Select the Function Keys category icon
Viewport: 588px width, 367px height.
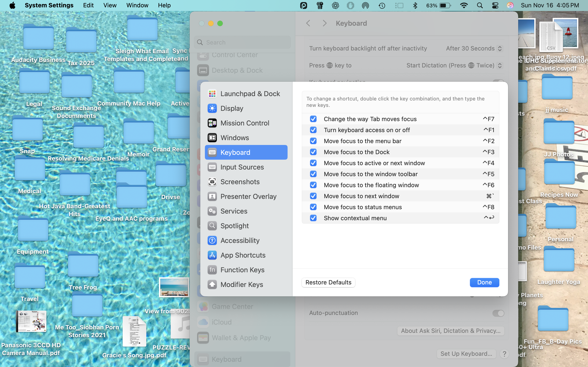coord(212,270)
